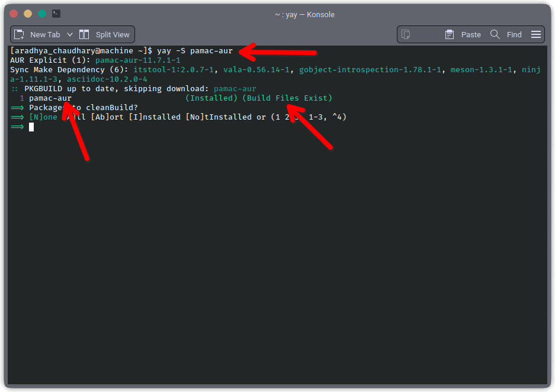Viewport: 555px width, 392px height.
Task: Click the terminal cursor at prompt
Action: pos(31,127)
